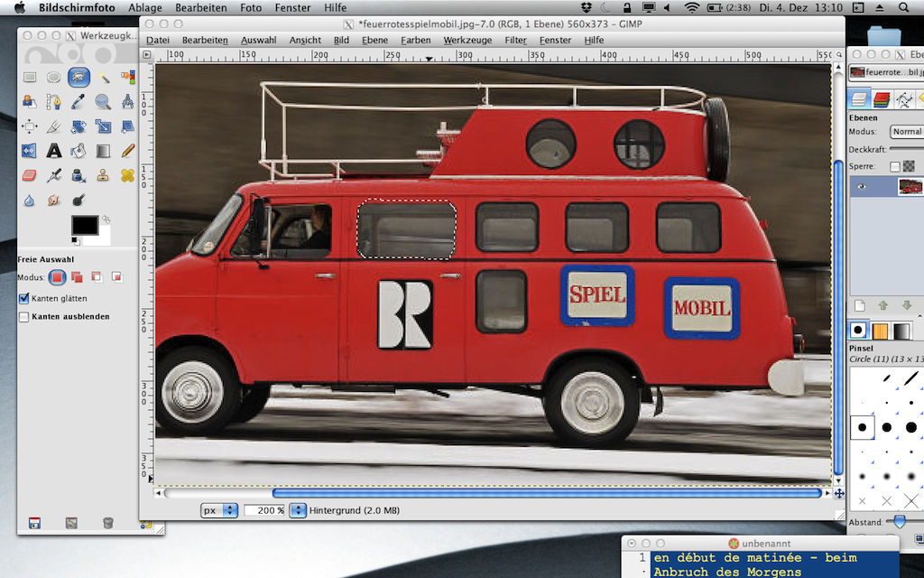924x578 pixels.
Task: Choose the Pencil tool
Action: (127, 151)
